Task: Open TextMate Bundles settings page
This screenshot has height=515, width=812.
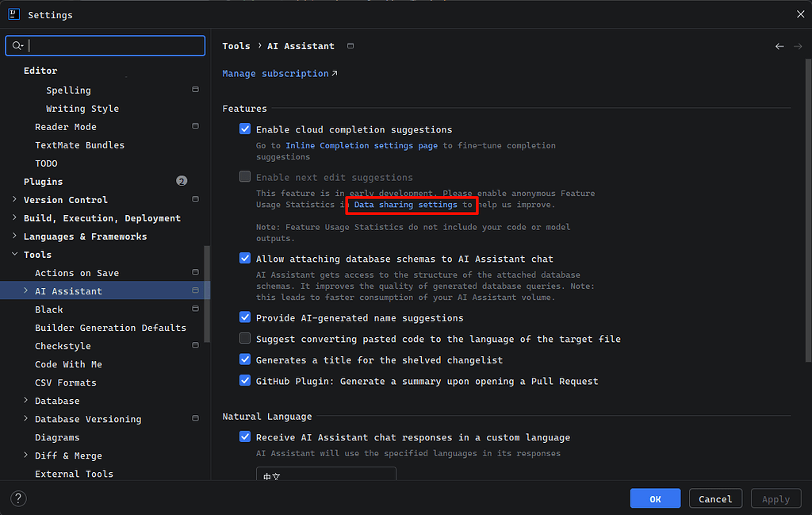Action: [80, 145]
